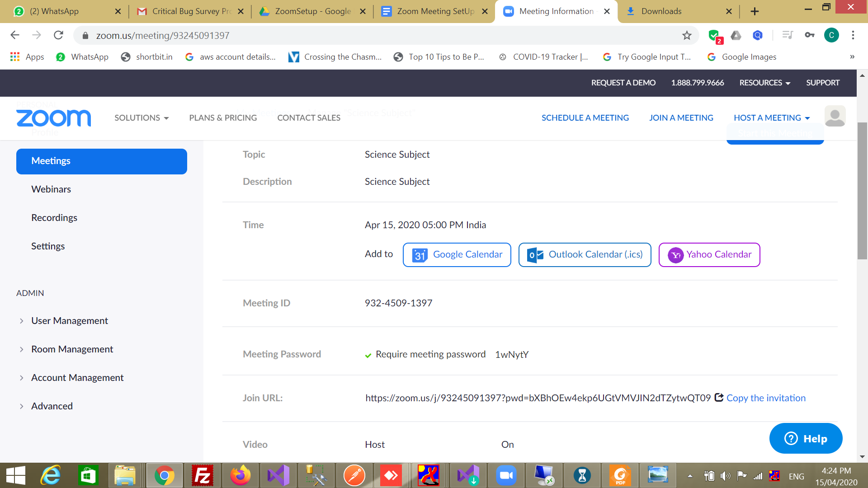This screenshot has height=488, width=868.
Task: Bookmark this page with the star icon
Action: pyautogui.click(x=687, y=35)
